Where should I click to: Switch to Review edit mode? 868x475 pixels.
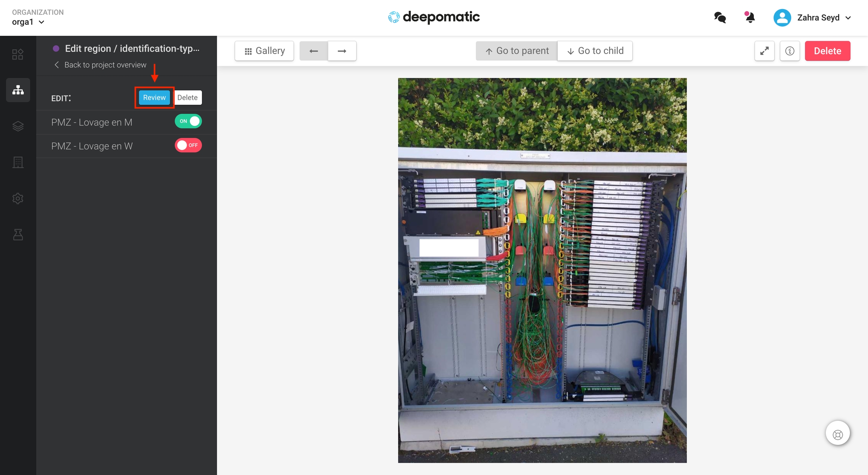coord(154,98)
